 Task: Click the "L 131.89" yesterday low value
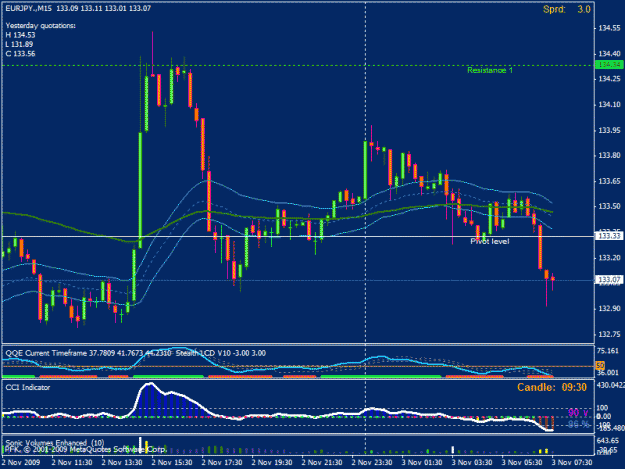(19, 44)
